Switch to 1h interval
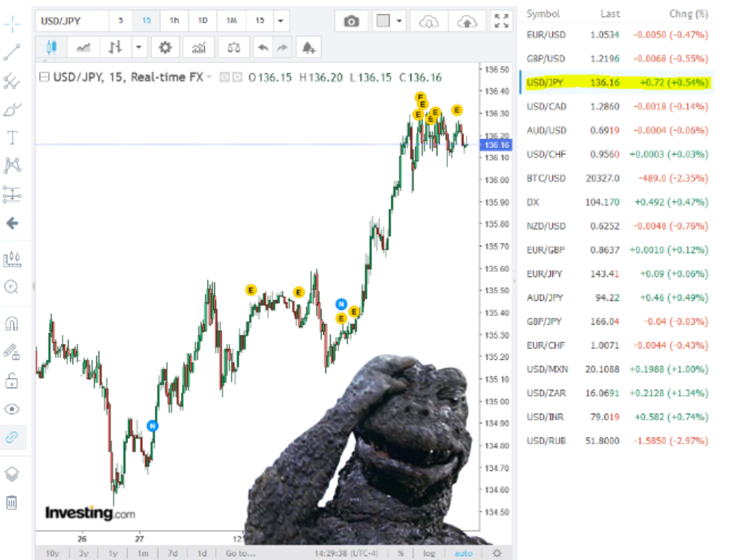The width and height of the screenshot is (751, 560). pyautogui.click(x=174, y=21)
